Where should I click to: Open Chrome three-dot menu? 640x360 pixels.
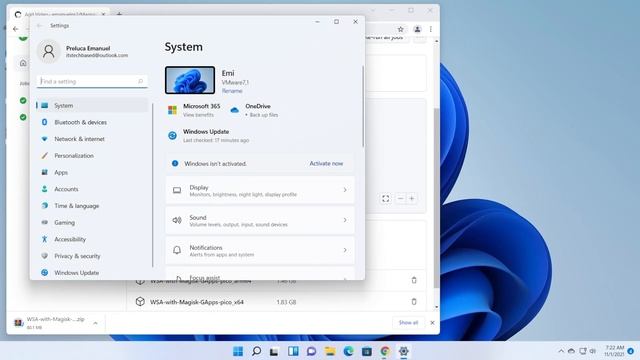431,29
